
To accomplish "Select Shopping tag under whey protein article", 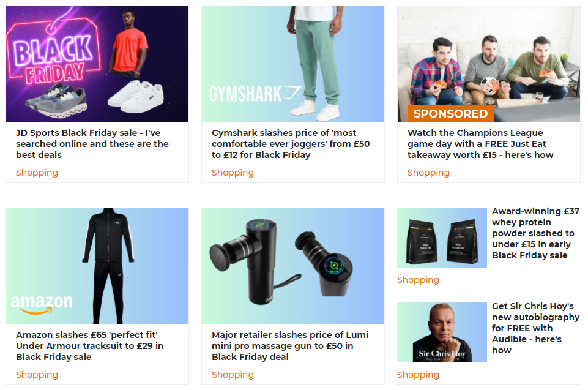I will pyautogui.click(x=418, y=280).
